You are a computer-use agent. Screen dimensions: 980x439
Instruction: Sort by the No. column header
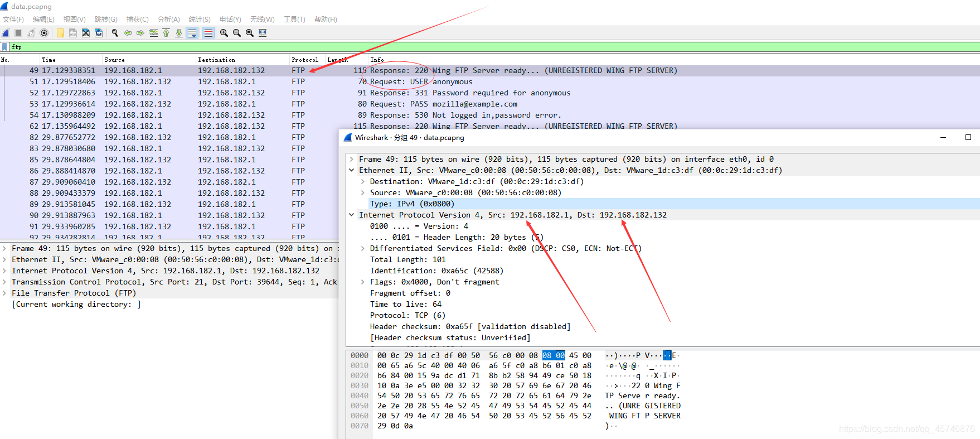20,60
